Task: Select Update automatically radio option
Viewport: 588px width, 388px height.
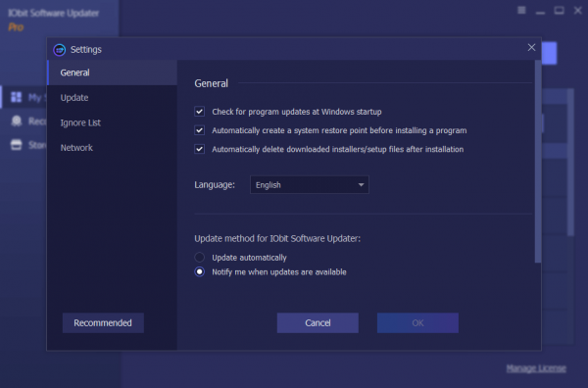Action: [200, 257]
